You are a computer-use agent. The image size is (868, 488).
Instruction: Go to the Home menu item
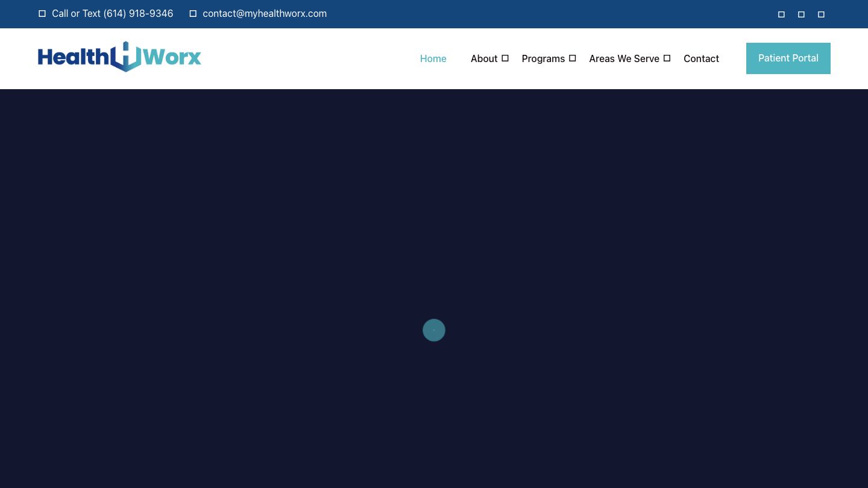click(x=433, y=58)
